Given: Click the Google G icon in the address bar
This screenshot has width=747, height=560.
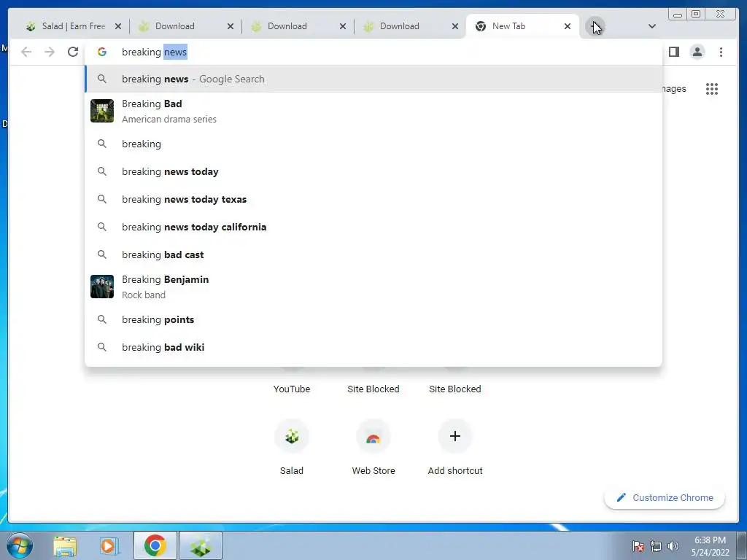Looking at the screenshot, I should pyautogui.click(x=102, y=52).
